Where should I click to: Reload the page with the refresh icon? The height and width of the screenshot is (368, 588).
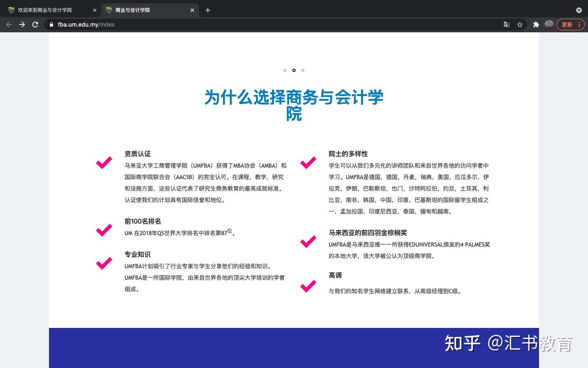35,25
